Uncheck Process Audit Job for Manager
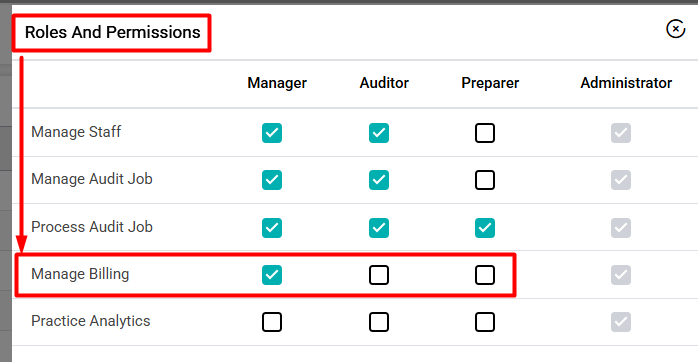Viewport: 698px width, 362px height. [x=272, y=228]
